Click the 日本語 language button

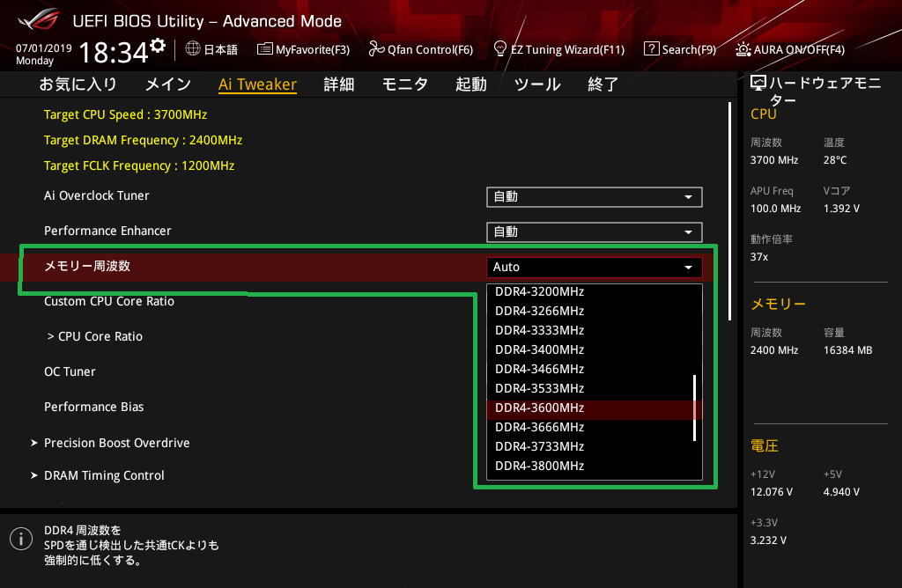coord(221,49)
